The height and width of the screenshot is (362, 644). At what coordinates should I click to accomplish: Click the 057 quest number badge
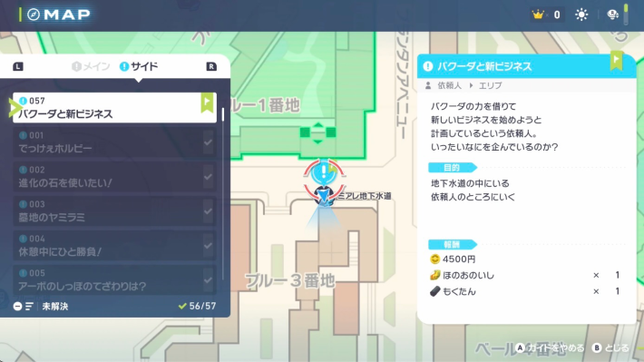point(33,101)
